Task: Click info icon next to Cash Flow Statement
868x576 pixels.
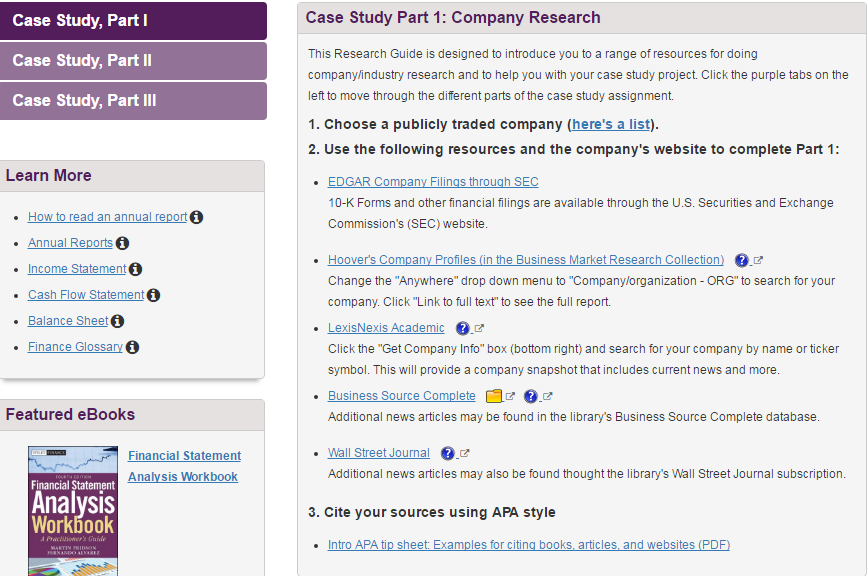Action: (x=153, y=295)
